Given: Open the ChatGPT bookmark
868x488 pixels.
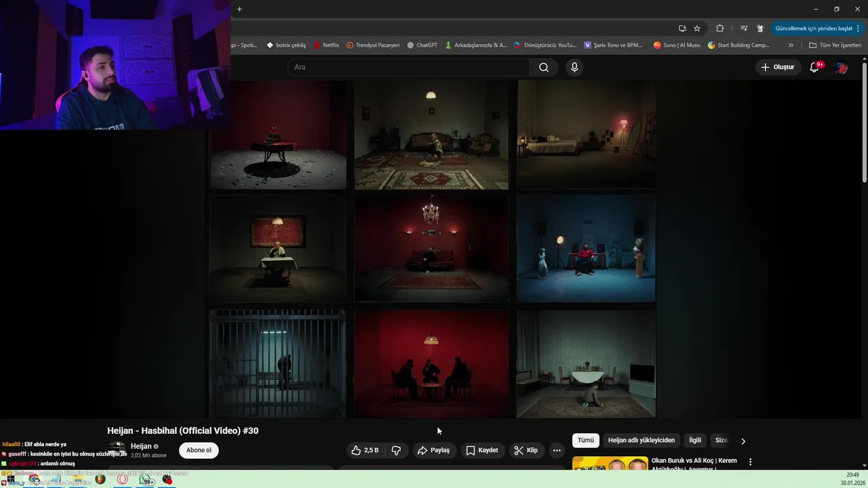Looking at the screenshot, I should click(x=422, y=45).
